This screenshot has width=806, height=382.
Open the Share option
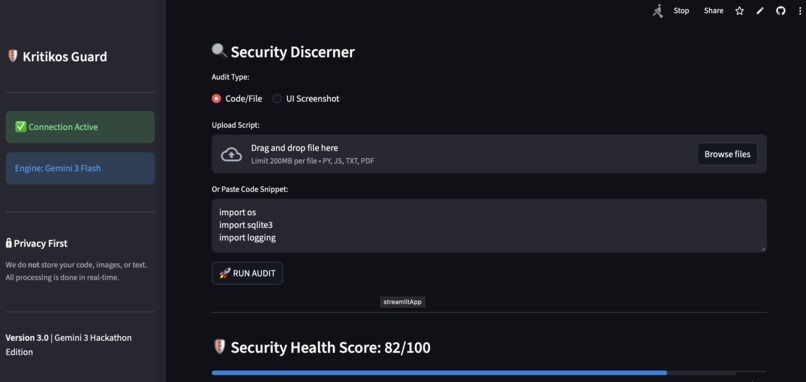pyautogui.click(x=713, y=11)
